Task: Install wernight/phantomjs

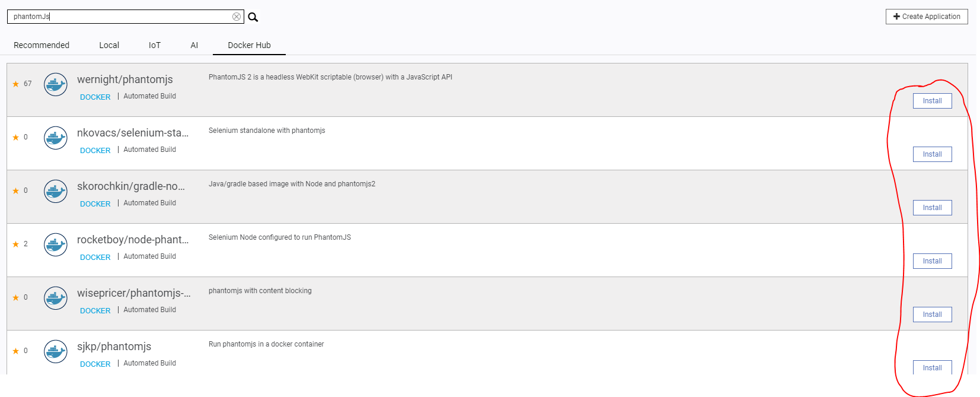Action: tap(932, 101)
